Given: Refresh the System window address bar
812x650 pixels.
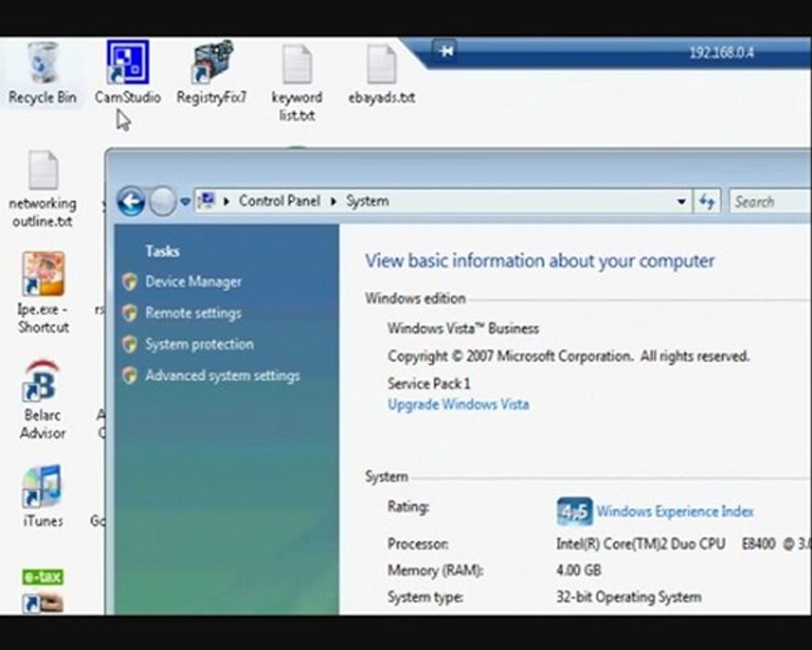Looking at the screenshot, I should pos(706,201).
